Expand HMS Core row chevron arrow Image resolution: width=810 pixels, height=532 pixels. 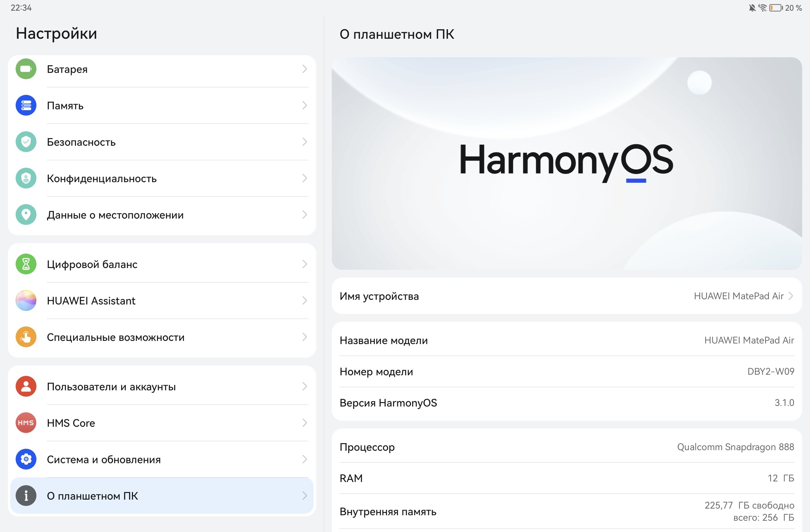[x=304, y=423]
